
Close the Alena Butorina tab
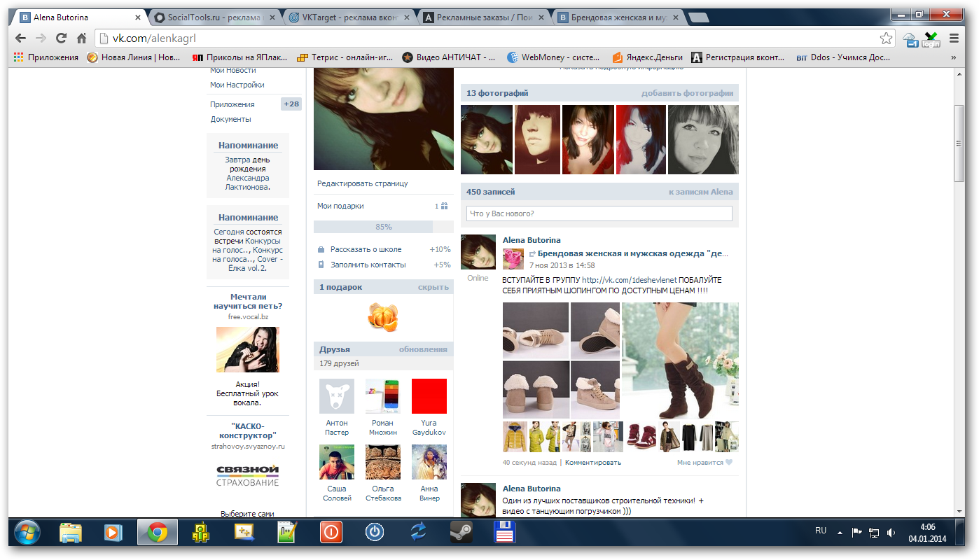138,18
